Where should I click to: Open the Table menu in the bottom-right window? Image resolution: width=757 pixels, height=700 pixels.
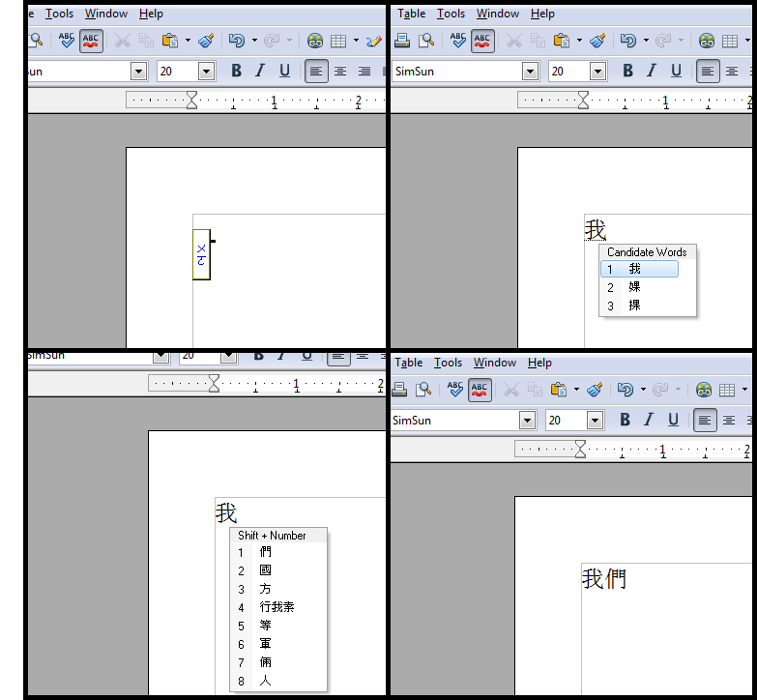point(409,363)
